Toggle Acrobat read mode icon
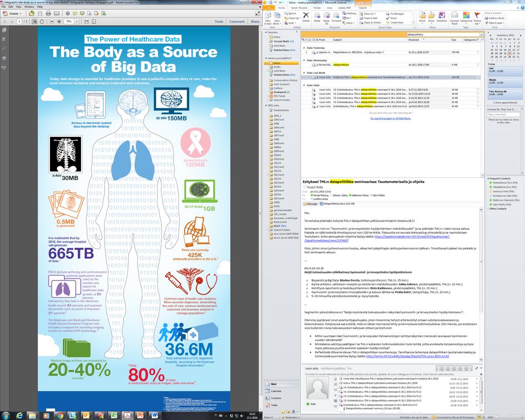 tap(257, 13)
